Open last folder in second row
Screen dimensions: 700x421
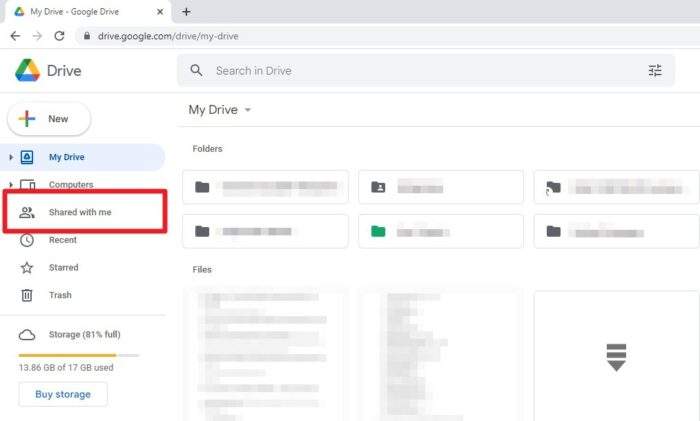pyautogui.click(x=617, y=231)
